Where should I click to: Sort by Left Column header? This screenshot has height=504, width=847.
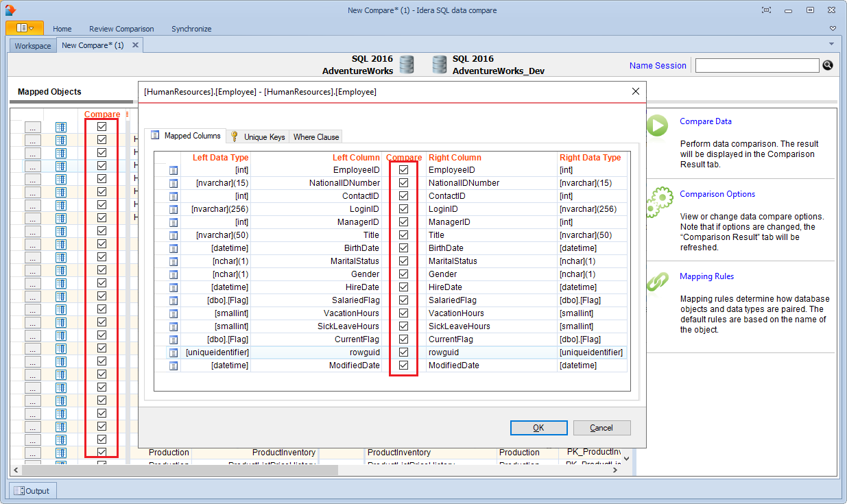point(355,158)
